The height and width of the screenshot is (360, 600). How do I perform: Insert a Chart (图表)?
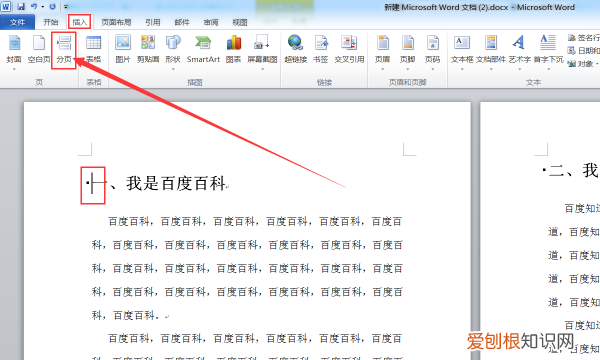point(233,49)
